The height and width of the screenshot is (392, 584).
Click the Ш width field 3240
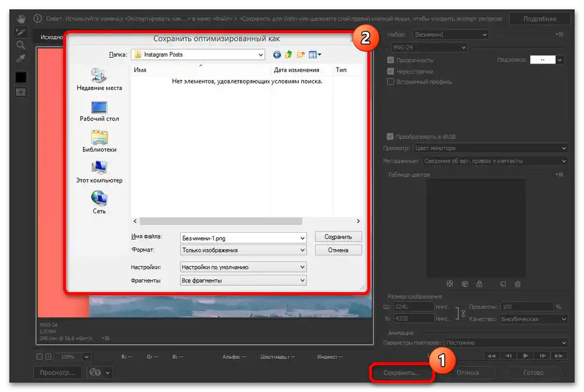click(x=414, y=307)
